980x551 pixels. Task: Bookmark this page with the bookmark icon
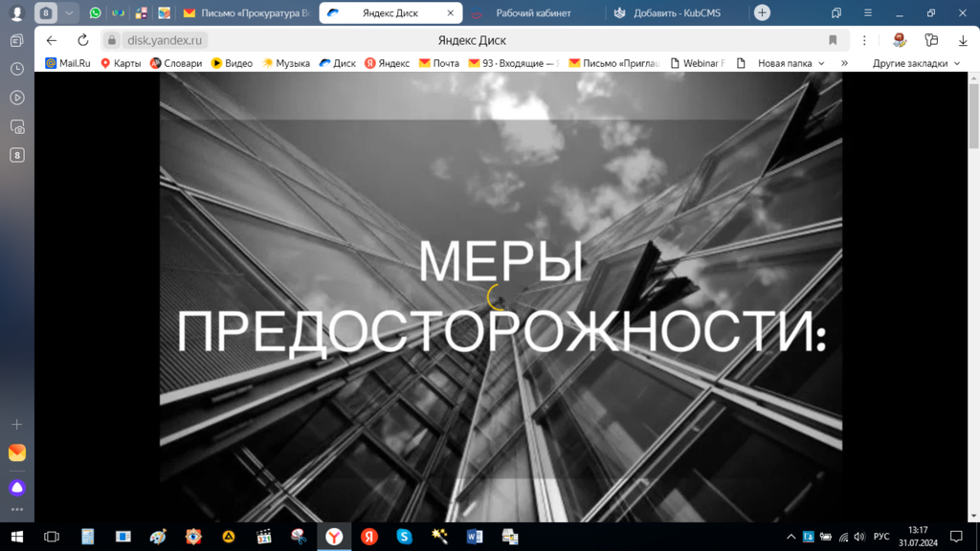833,40
